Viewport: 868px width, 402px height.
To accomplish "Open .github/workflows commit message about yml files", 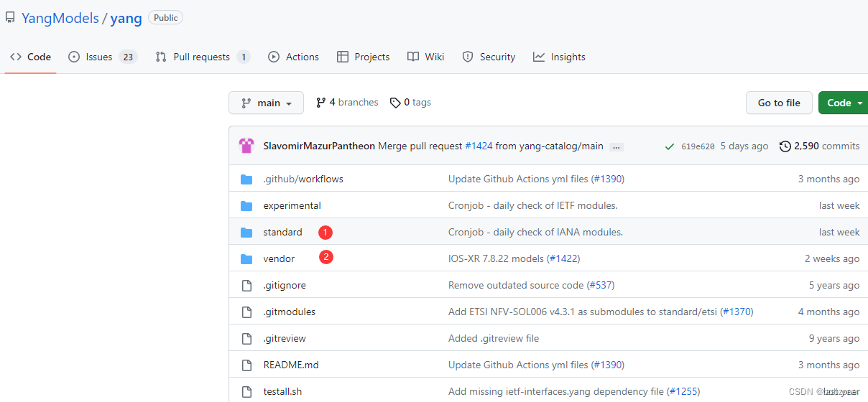I will 518,179.
